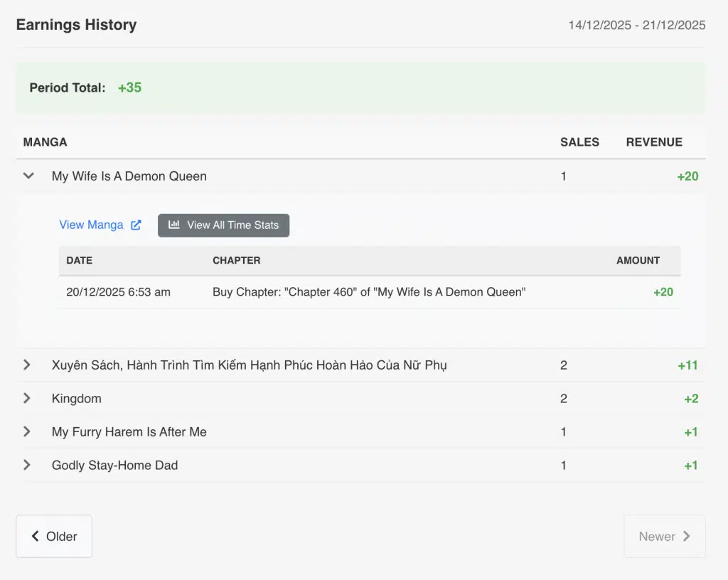Image resolution: width=728 pixels, height=580 pixels.
Task: Expand My Furry Harem Is After Me chevron
Action: click(27, 432)
